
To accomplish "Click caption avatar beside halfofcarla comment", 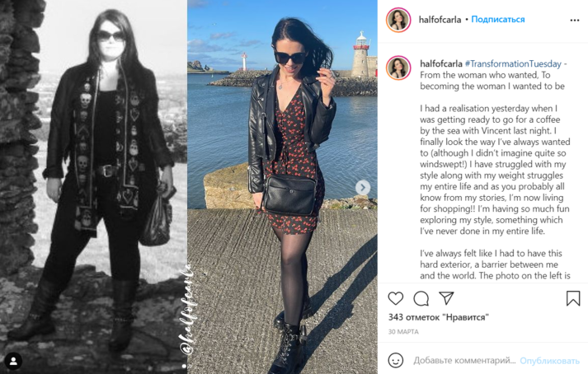I will click(398, 68).
